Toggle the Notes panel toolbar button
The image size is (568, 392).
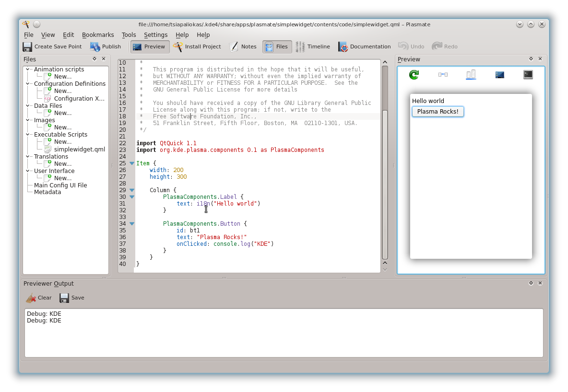tap(243, 46)
